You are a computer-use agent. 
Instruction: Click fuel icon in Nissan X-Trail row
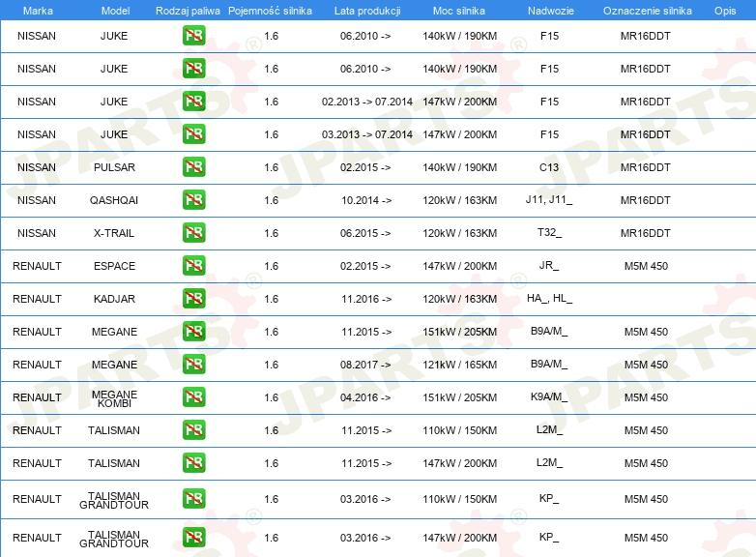(x=193, y=232)
